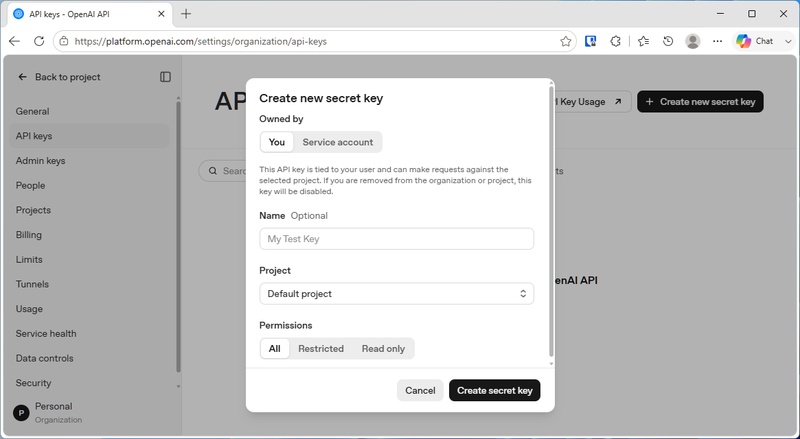Open browser history clock icon
This screenshot has height=439, width=800.
pos(668,41)
